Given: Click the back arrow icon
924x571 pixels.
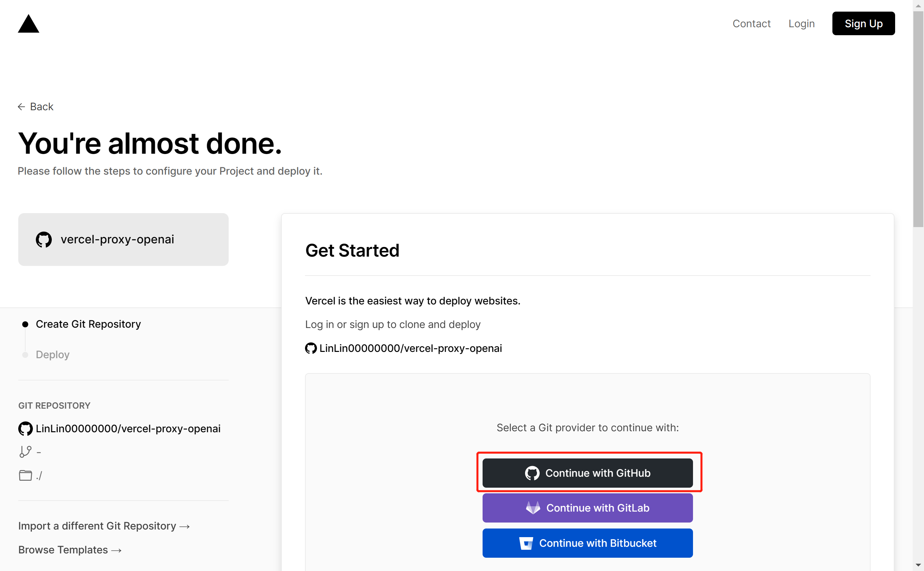Looking at the screenshot, I should [22, 107].
